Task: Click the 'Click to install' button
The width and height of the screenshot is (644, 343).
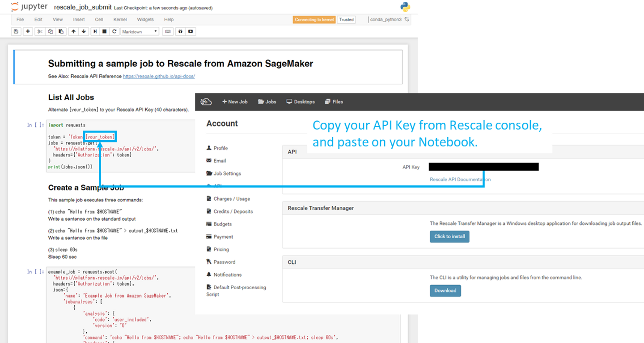Action: tap(449, 236)
